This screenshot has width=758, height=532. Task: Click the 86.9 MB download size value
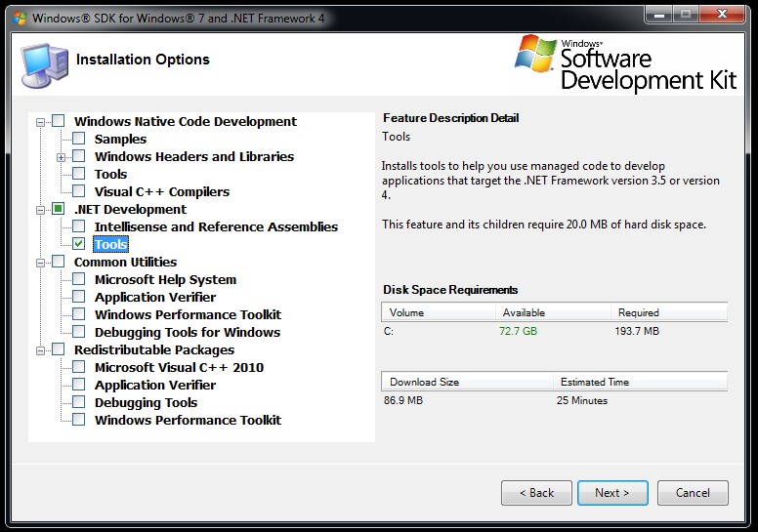pyautogui.click(x=403, y=400)
